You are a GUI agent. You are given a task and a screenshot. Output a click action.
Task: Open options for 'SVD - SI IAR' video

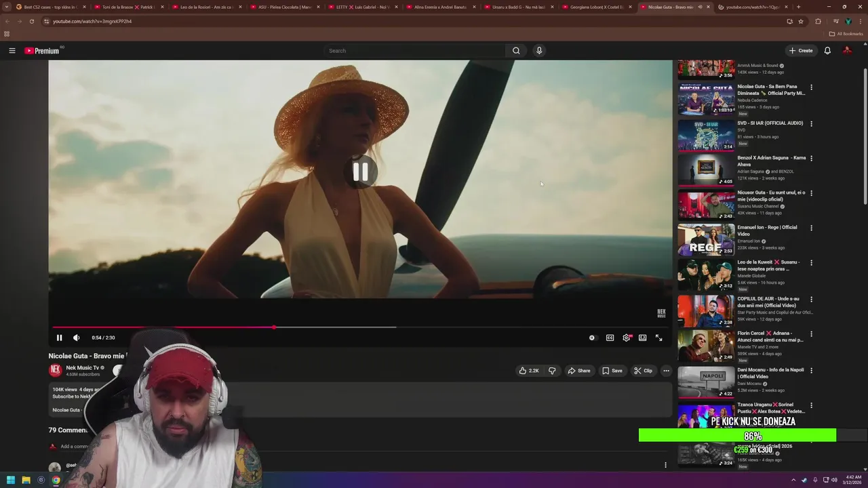coord(811,124)
